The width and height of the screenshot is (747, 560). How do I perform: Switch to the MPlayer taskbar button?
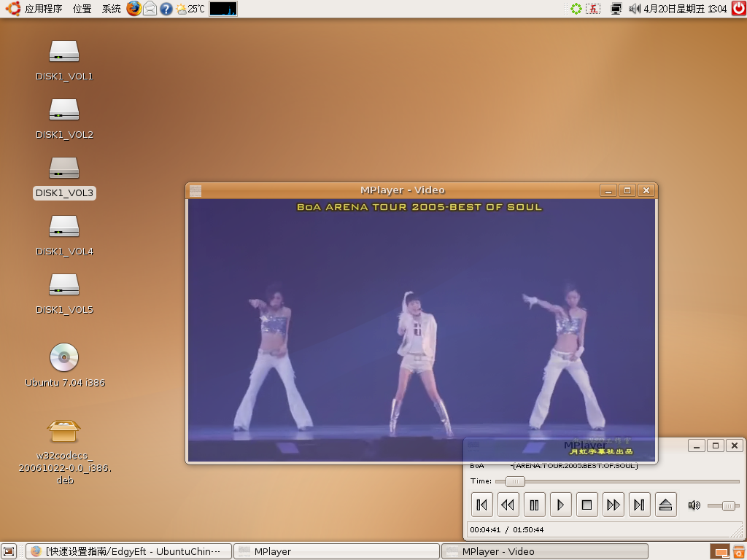click(336, 551)
